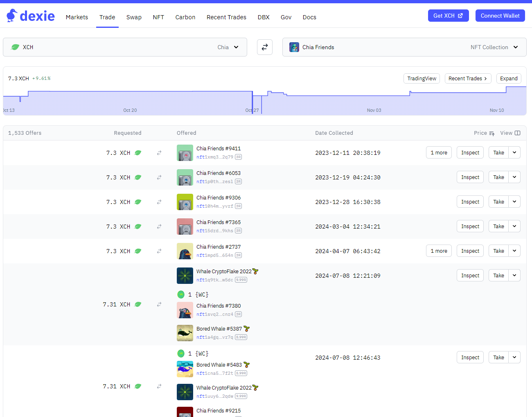The height and width of the screenshot is (417, 532).
Task: Click the sprout icon beside Bored Whale #5387
Action: (247, 329)
